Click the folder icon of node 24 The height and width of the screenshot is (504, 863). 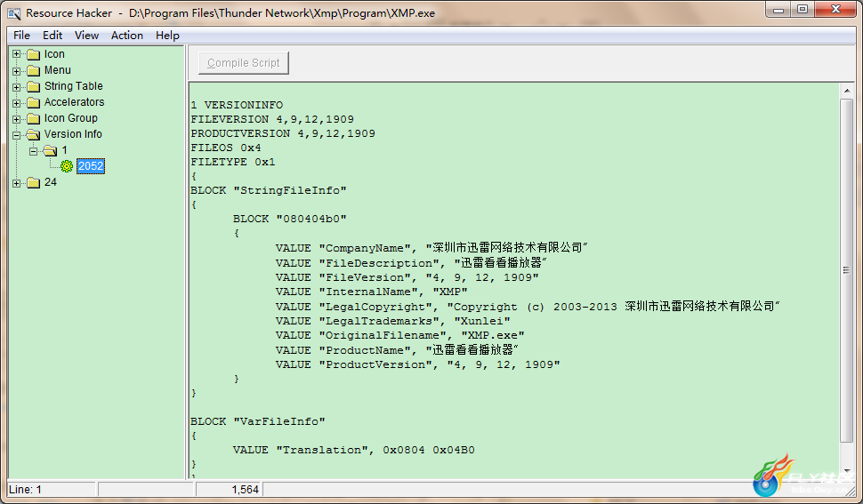coord(34,182)
